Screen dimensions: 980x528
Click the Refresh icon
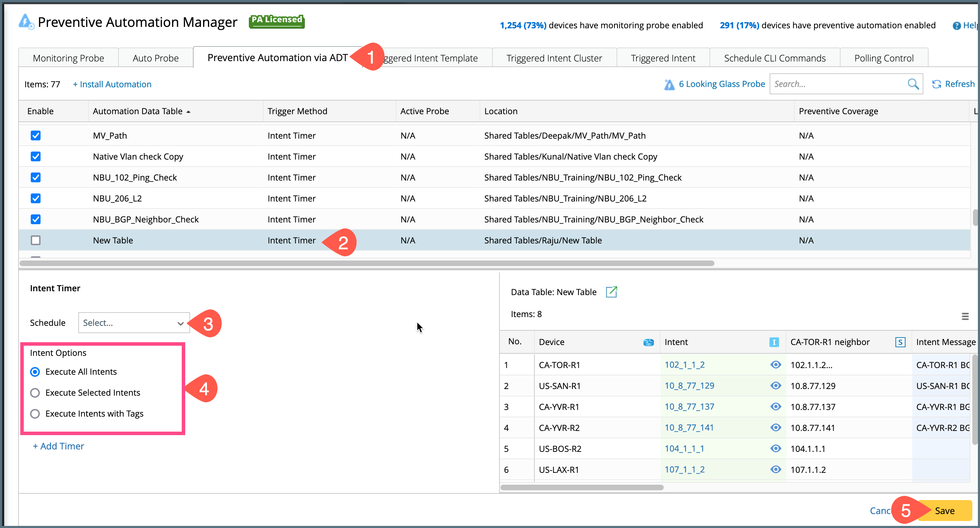point(936,84)
